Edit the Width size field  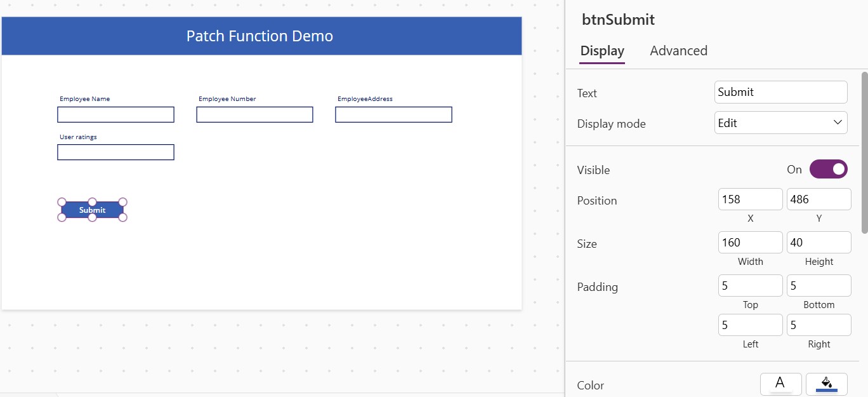pyautogui.click(x=750, y=243)
